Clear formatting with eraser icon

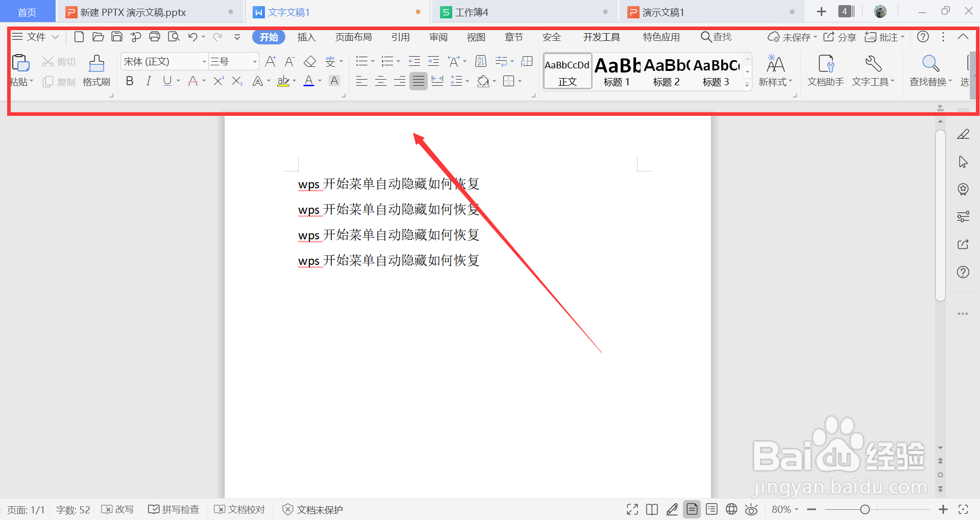[x=310, y=62]
